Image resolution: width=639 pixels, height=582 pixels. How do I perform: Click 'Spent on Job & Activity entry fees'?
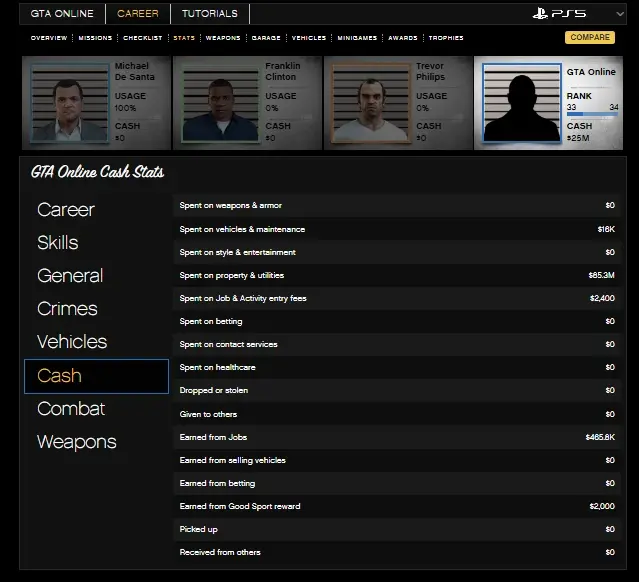397,298
